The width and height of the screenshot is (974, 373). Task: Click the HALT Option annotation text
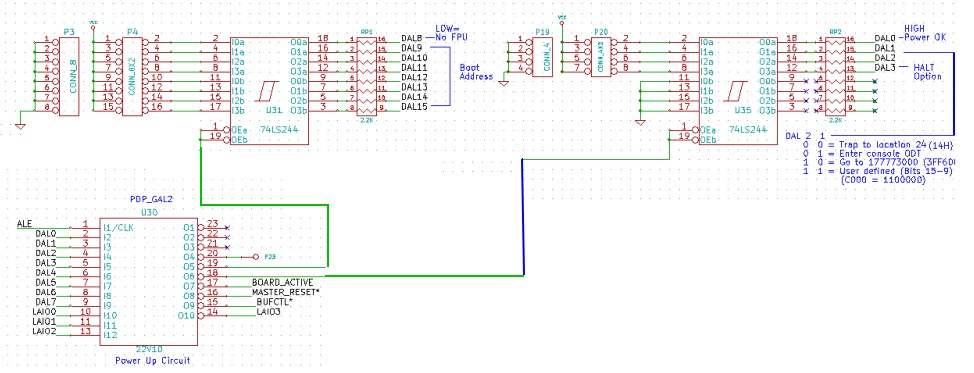pos(927,71)
